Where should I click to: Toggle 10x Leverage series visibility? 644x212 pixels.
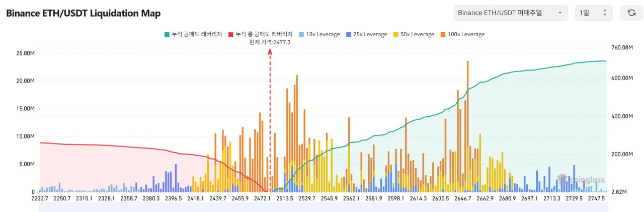point(319,34)
